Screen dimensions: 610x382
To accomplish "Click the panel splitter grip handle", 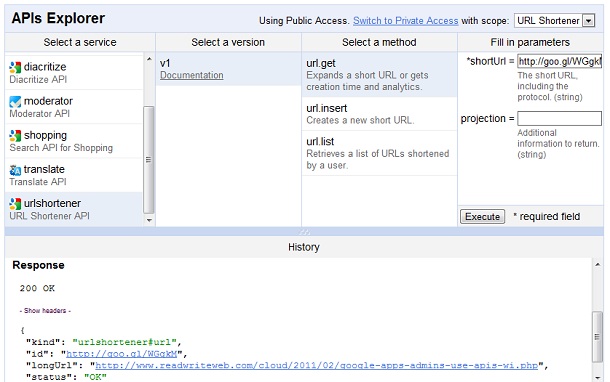I will click(304, 232).
